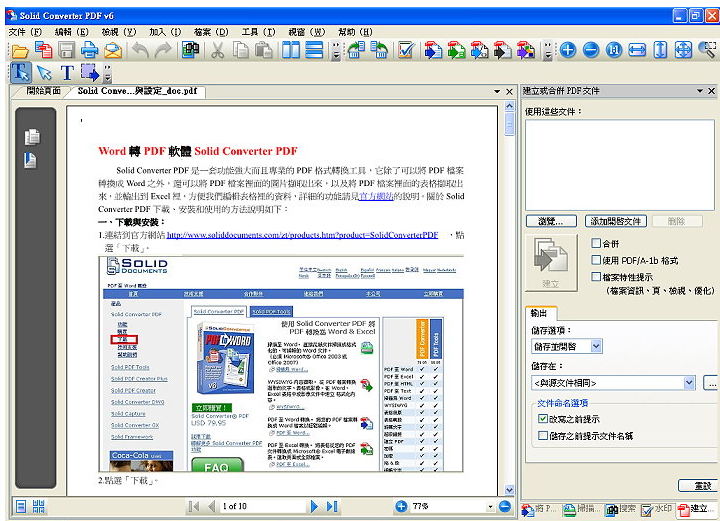Click the create PDF toolbar icon

coord(44,50)
